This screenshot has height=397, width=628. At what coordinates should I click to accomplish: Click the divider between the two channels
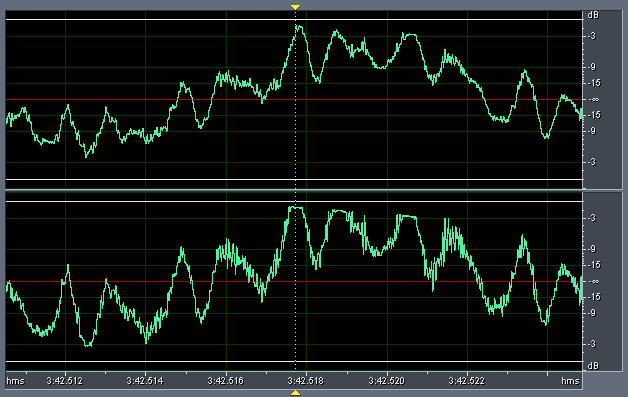294,190
